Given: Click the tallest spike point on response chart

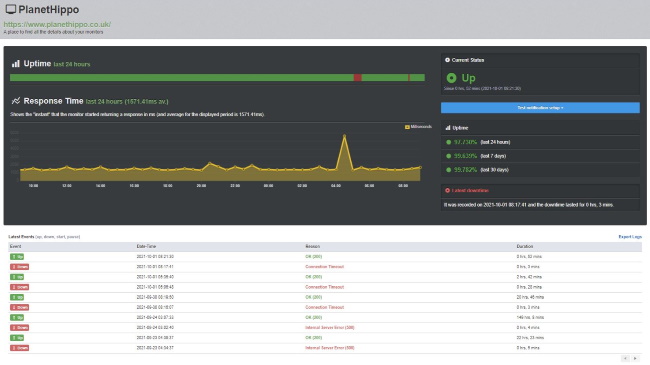Looking at the screenshot, I should [x=344, y=136].
